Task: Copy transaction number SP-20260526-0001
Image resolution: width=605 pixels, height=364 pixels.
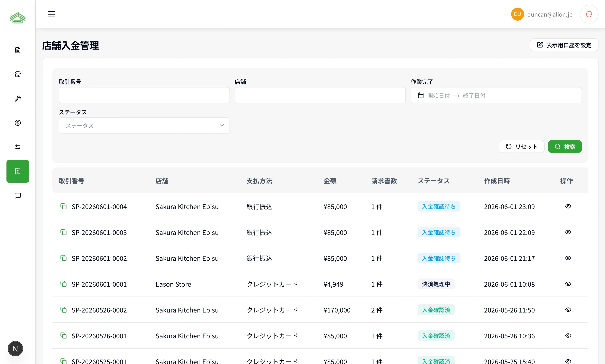Action: [x=63, y=336]
